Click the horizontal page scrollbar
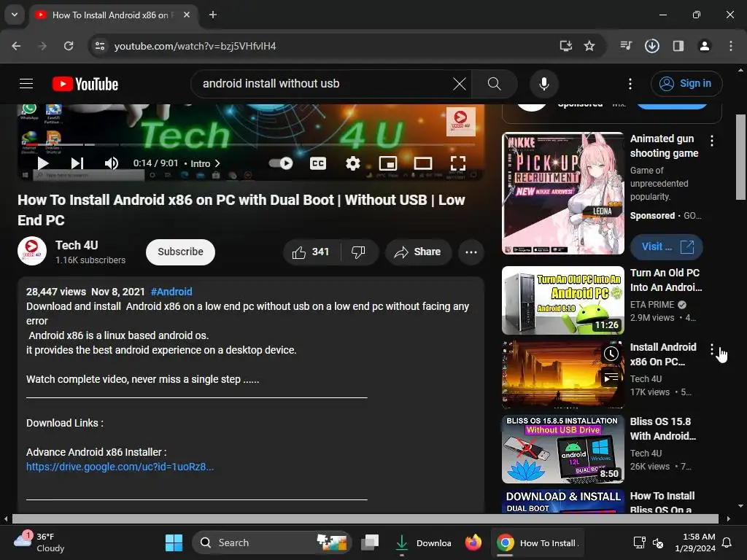The image size is (747, 560). click(x=365, y=518)
